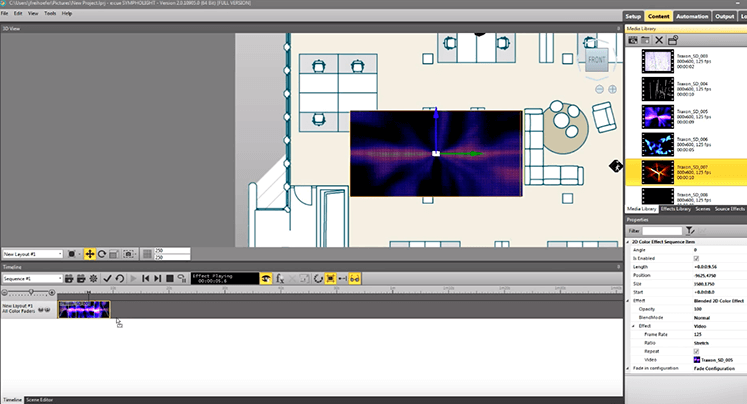
Task: Toggle the Is Enabled checkbox
Action: [696, 258]
